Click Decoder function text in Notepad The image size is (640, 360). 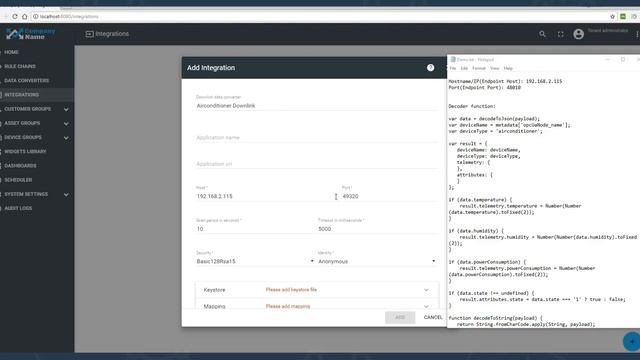point(472,106)
